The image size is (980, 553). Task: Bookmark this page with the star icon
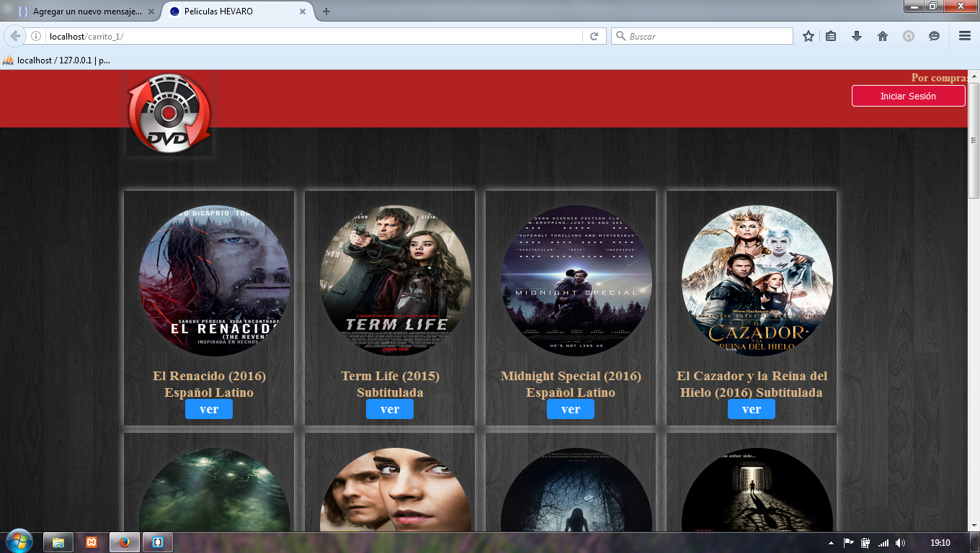(x=808, y=36)
